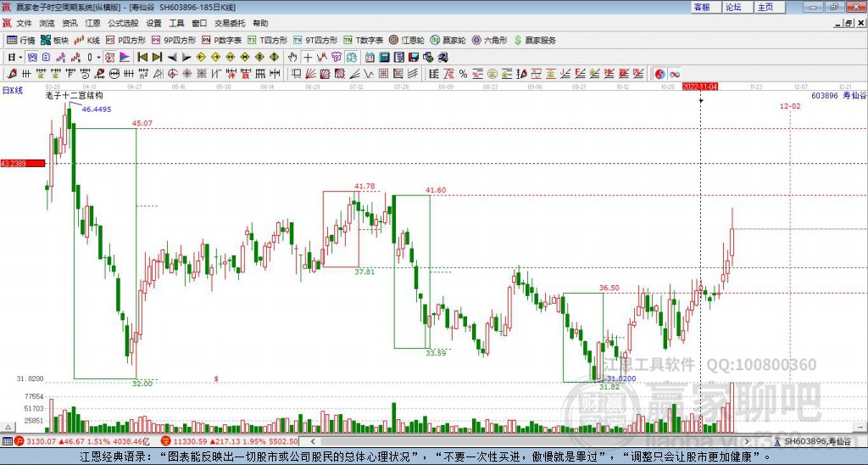Image resolution: width=868 pixels, height=465 pixels.
Task: Toggle the highlighted brain icon
Action: 352,57
